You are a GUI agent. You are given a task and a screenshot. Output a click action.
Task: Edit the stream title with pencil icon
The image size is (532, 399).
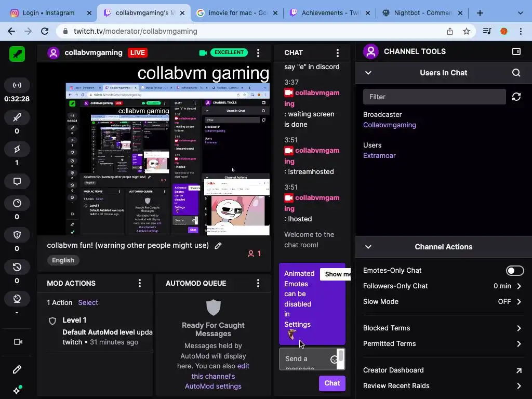point(218,246)
